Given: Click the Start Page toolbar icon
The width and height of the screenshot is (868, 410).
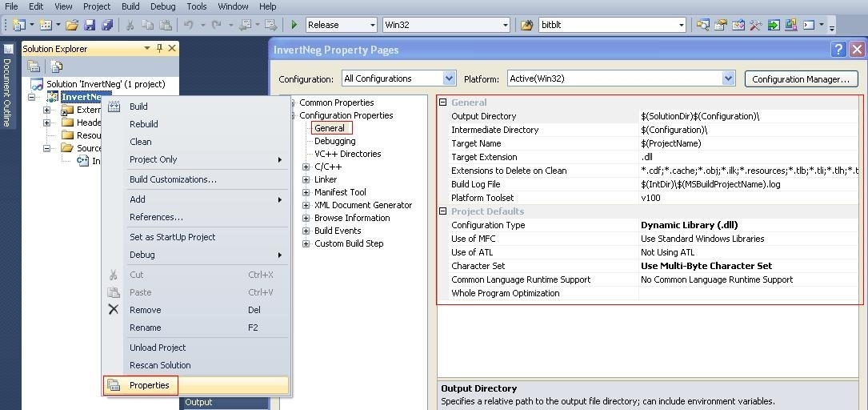Looking at the screenshot, I should pyautogui.click(x=791, y=25).
